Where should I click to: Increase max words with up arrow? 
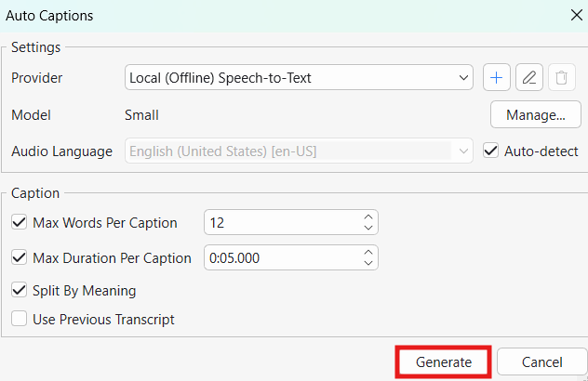click(x=368, y=217)
